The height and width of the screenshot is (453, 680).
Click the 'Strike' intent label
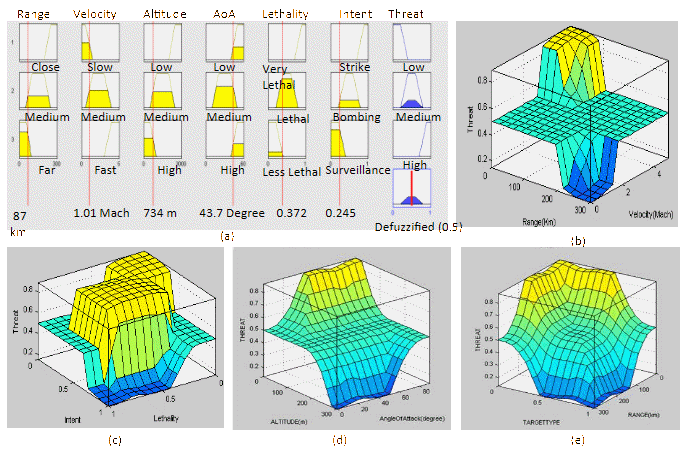(x=355, y=67)
